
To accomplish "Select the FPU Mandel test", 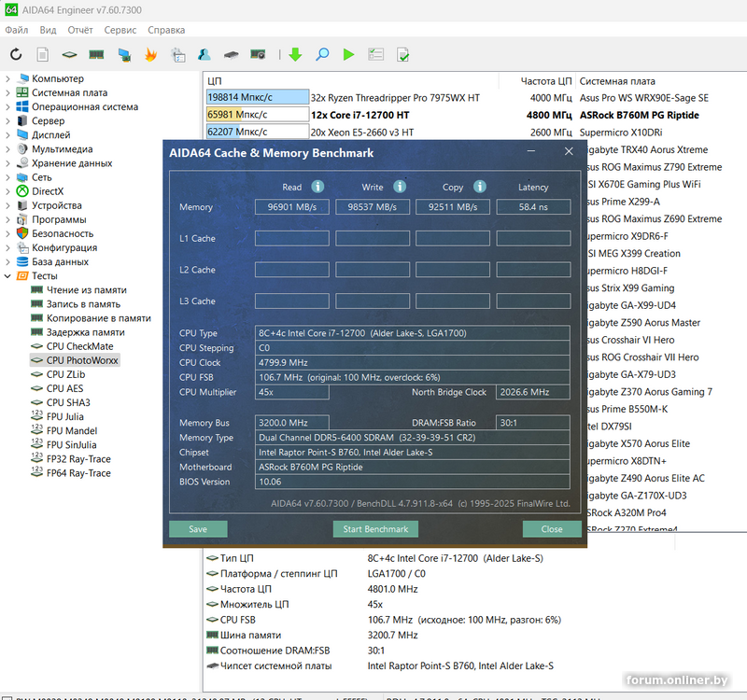I will (72, 431).
